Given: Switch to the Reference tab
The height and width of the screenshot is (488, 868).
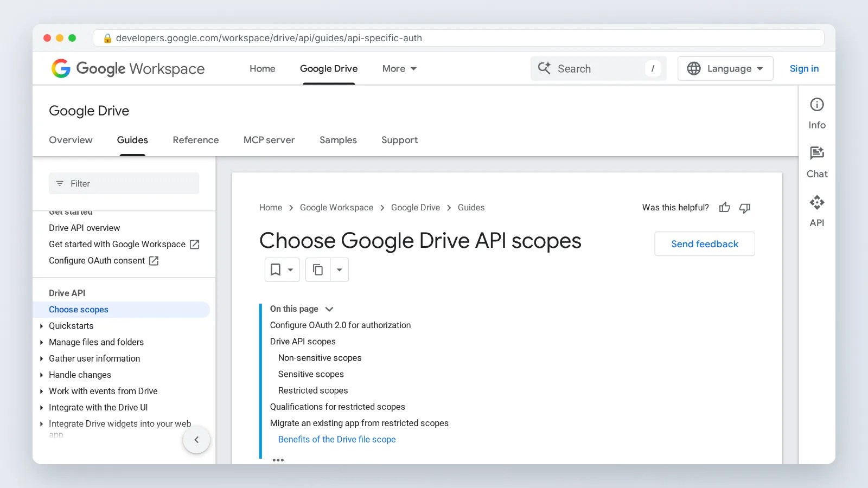Looking at the screenshot, I should [196, 140].
